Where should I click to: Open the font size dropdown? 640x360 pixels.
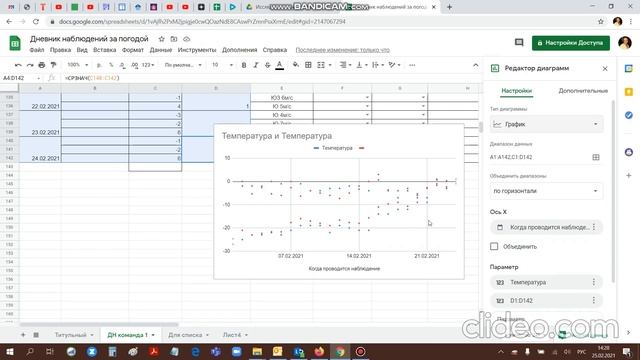(222, 65)
